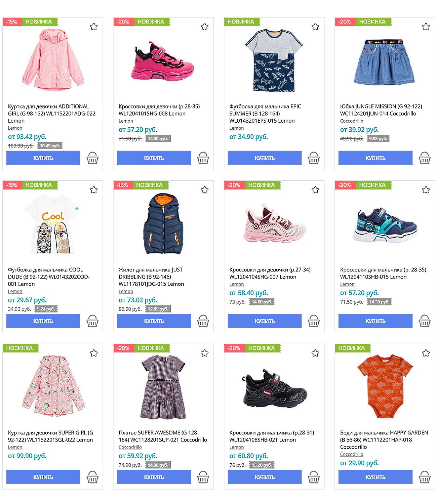Star the SUPER AWESOME checkered dress
The image size is (437, 504).
[x=204, y=353]
